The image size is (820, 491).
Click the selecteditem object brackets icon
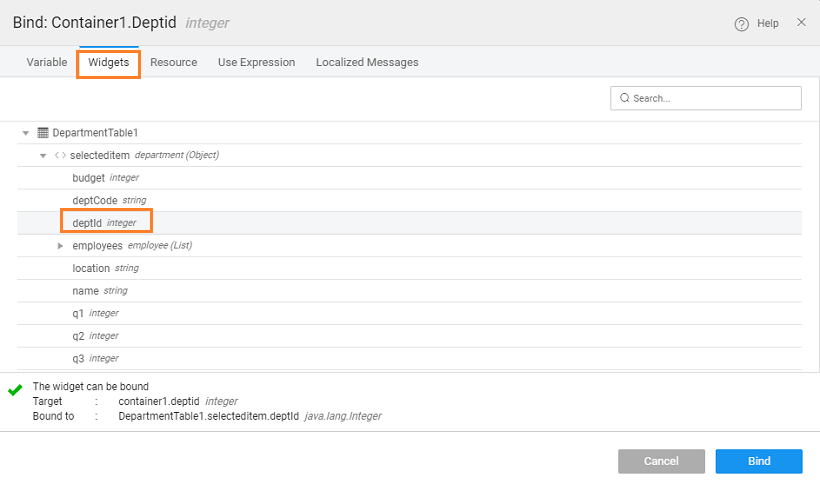(60, 155)
